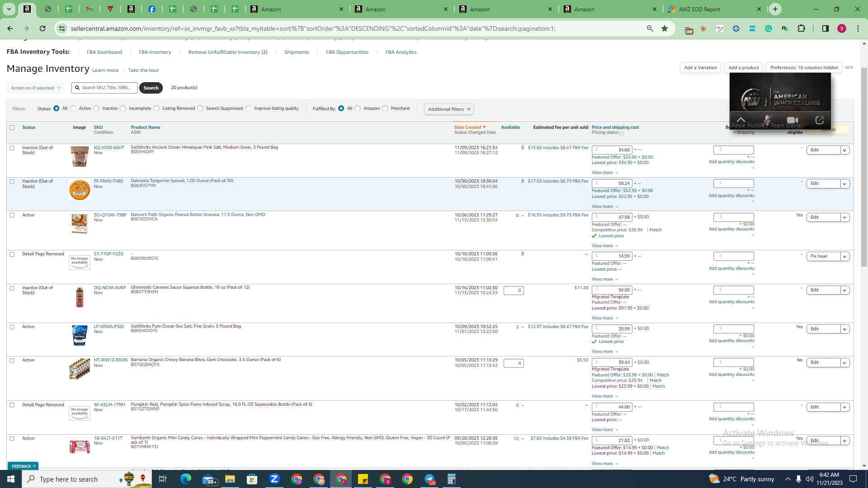Open Zoom from the taskbar
The image size is (868, 488).
tap(274, 479)
